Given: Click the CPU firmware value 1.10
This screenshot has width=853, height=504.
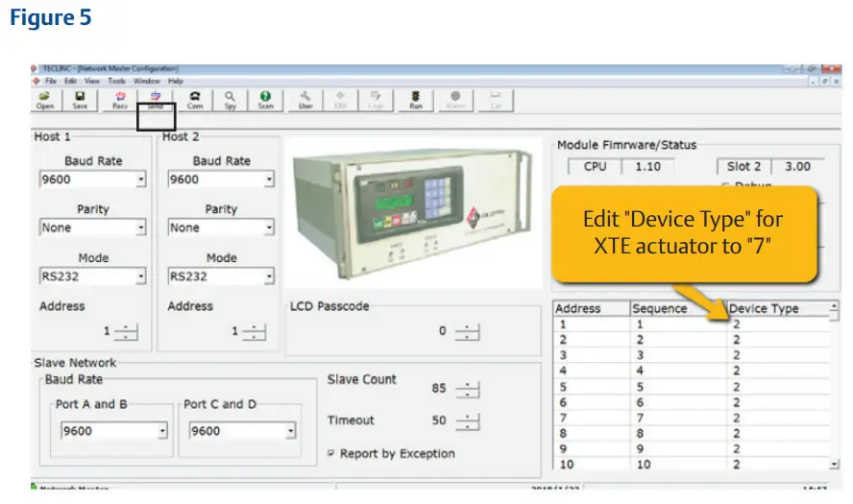Looking at the screenshot, I should click(647, 166).
